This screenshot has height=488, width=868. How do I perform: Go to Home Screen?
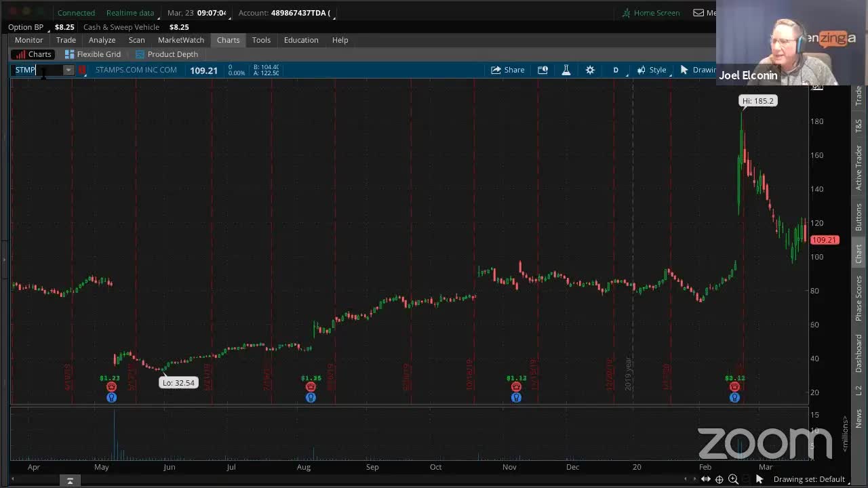[x=650, y=13]
